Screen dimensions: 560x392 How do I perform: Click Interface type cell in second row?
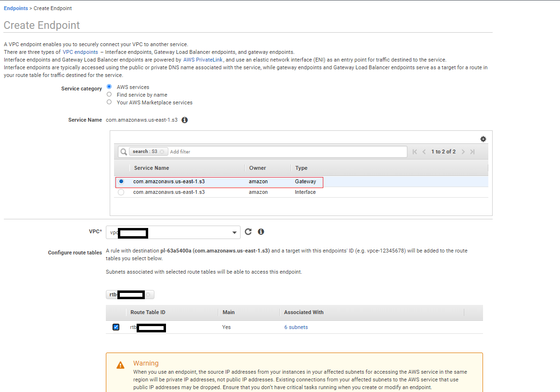(305, 192)
